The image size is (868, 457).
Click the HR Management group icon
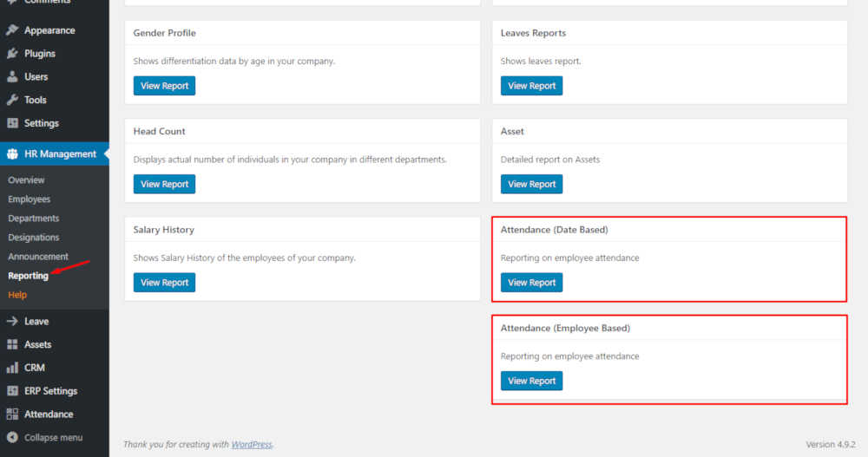(x=12, y=154)
